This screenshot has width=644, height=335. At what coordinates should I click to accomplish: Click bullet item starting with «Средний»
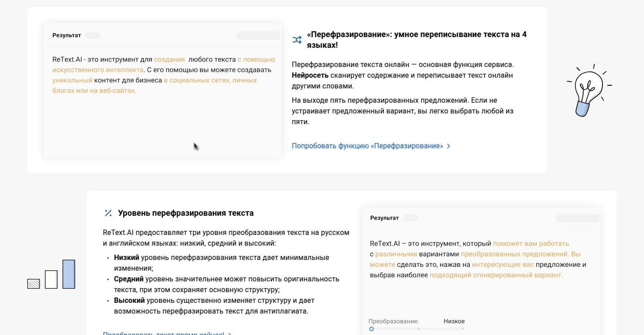click(227, 284)
